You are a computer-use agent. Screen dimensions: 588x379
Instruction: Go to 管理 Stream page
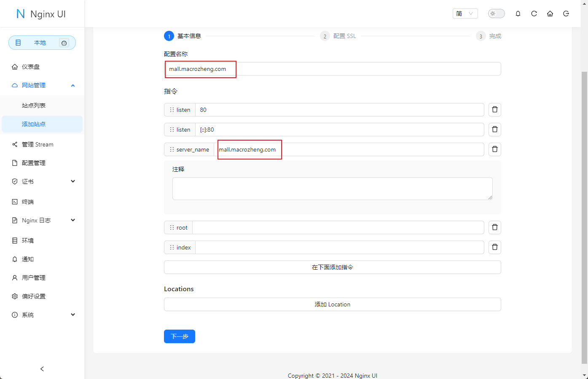38,144
